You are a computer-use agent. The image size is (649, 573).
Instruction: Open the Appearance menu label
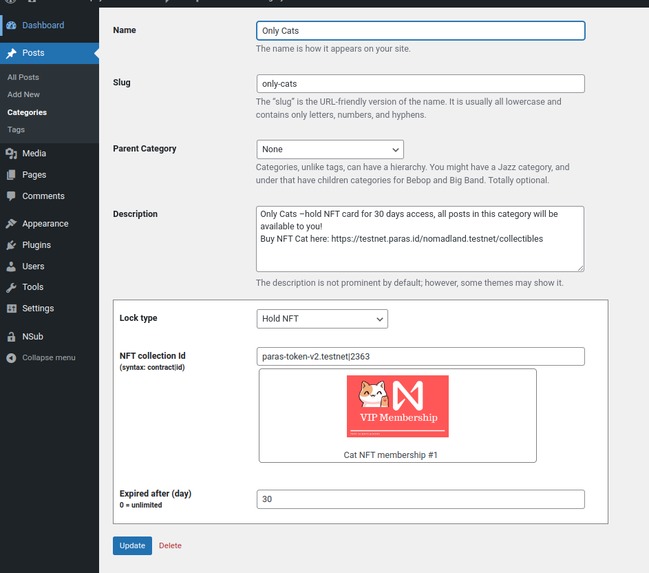coord(45,224)
